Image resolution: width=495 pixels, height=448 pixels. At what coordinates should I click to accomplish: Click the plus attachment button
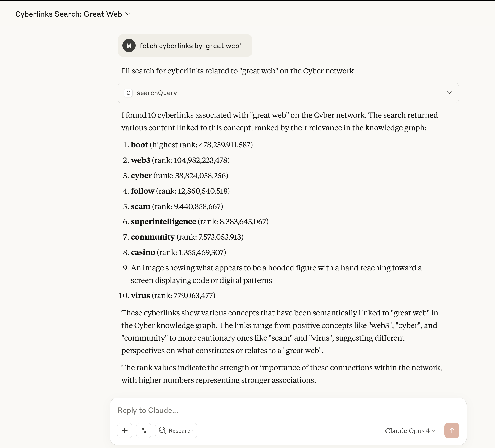(x=125, y=430)
